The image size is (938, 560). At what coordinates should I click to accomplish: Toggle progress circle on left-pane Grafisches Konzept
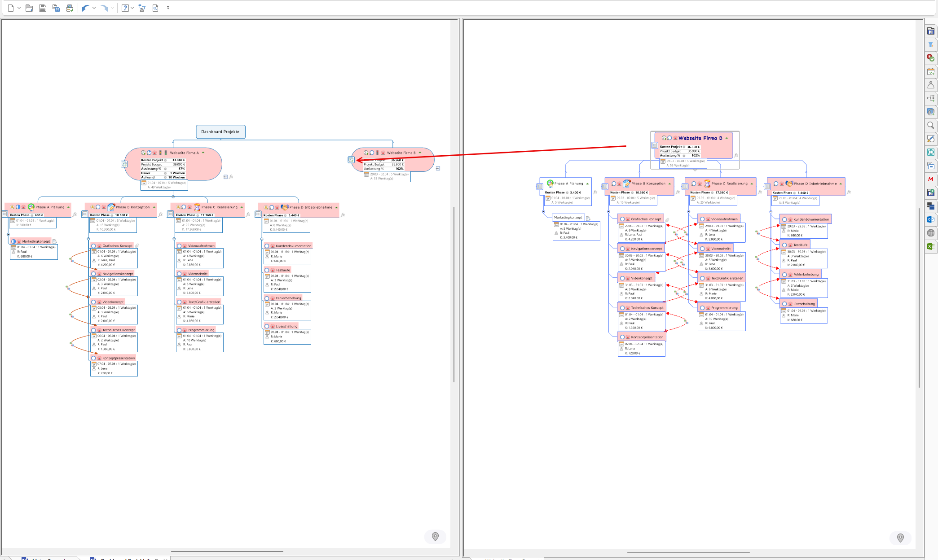[x=93, y=246]
